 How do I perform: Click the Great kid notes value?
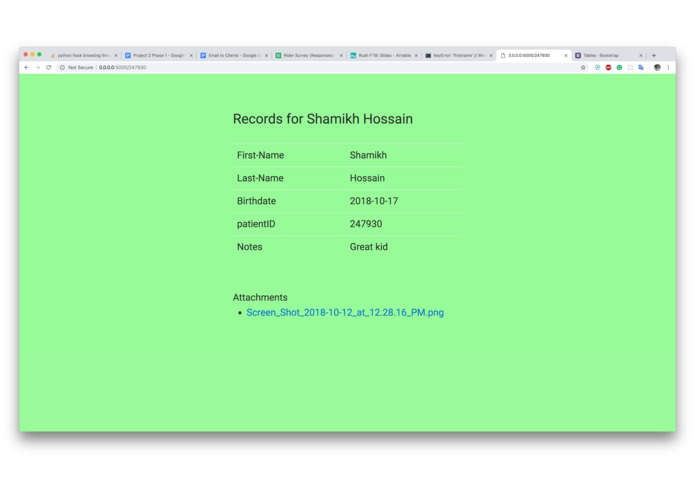368,247
